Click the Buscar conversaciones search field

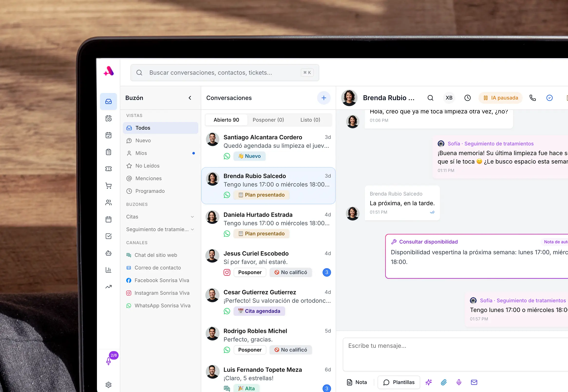coord(225,73)
